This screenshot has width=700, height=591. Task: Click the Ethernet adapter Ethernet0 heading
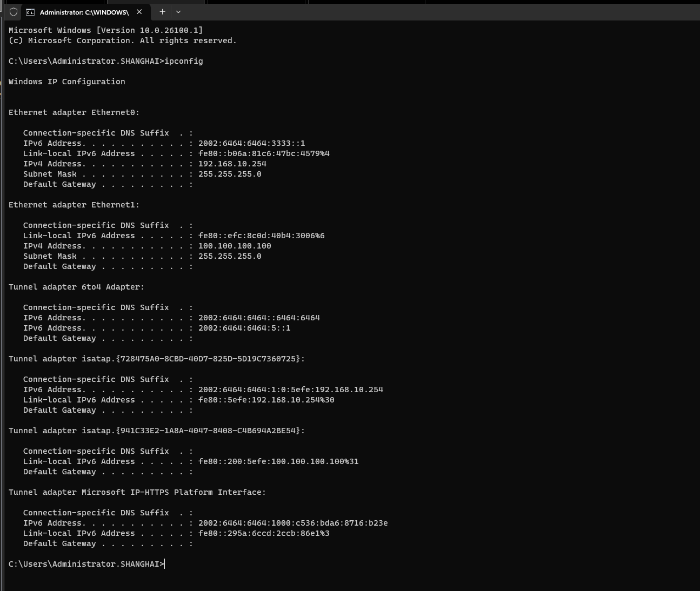pyautogui.click(x=74, y=112)
